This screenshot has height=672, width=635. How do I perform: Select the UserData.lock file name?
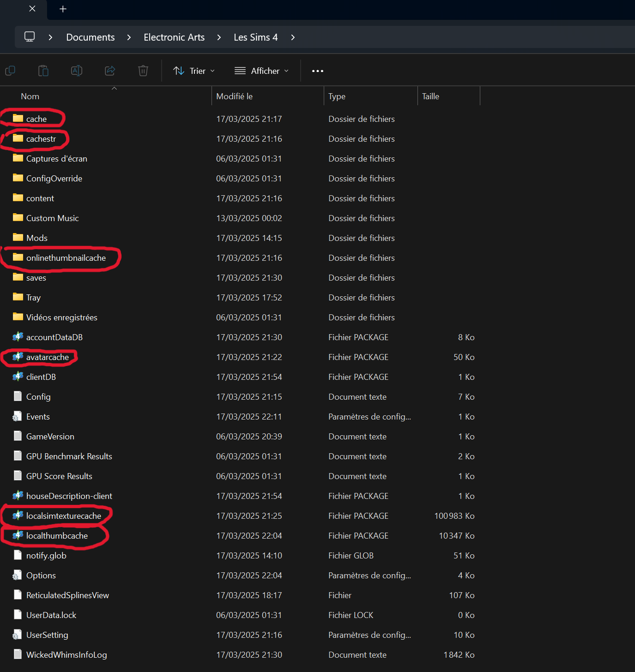tap(51, 615)
